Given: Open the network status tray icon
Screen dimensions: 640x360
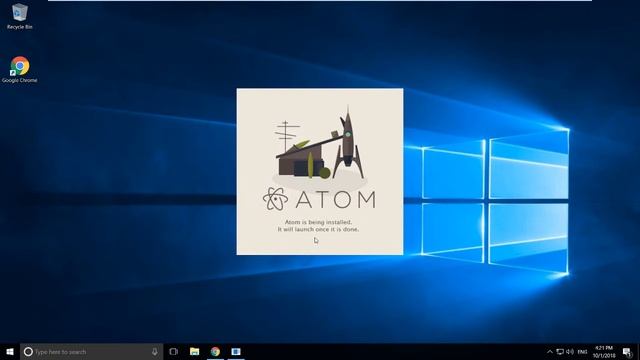Looking at the screenshot, I should coord(560,352).
